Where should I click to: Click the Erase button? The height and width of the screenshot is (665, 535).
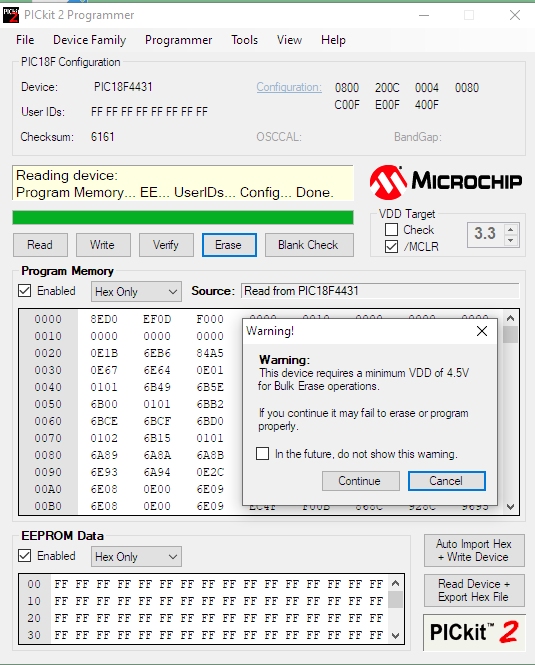pyautogui.click(x=229, y=245)
